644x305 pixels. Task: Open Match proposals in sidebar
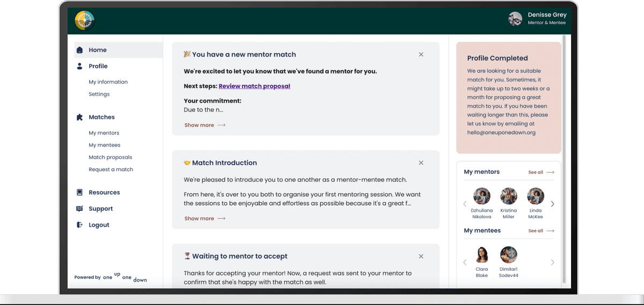point(110,157)
